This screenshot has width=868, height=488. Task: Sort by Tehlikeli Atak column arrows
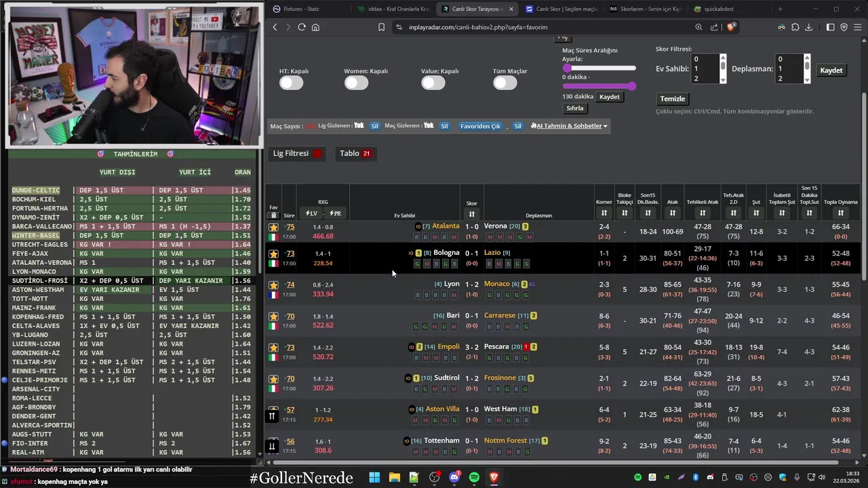click(x=703, y=213)
